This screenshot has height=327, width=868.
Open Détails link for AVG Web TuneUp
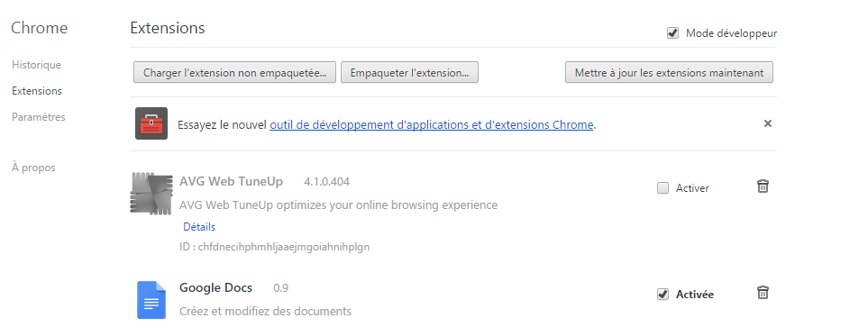point(199,227)
